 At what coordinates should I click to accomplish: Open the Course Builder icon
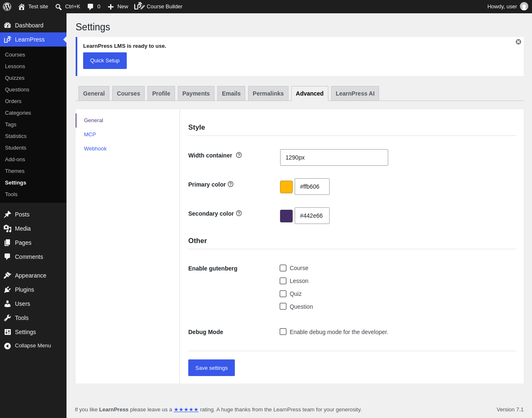tap(139, 6)
